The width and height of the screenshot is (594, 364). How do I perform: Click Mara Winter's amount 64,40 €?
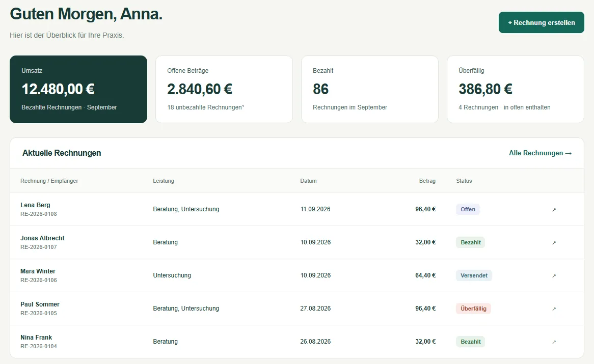pyautogui.click(x=425, y=275)
